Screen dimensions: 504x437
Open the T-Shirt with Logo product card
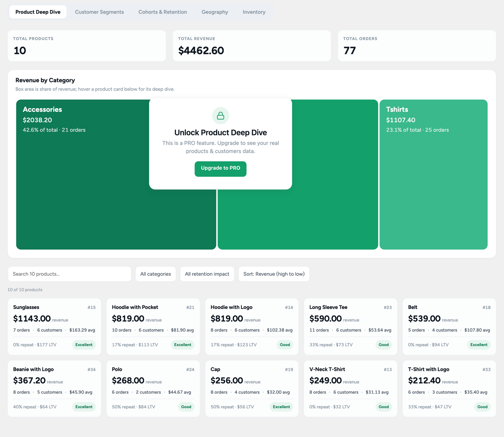click(450, 389)
